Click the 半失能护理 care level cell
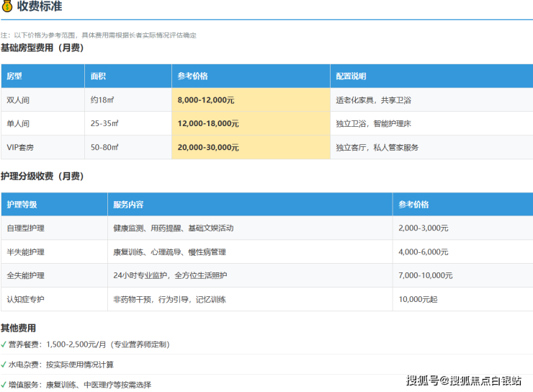The width and height of the screenshot is (533, 392). coord(25,252)
